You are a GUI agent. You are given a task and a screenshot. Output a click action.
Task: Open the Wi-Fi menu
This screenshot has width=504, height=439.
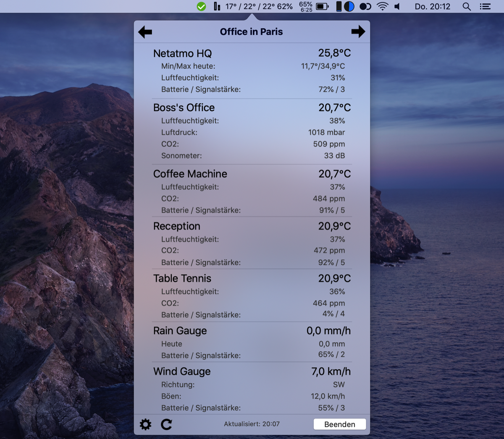click(x=383, y=6)
